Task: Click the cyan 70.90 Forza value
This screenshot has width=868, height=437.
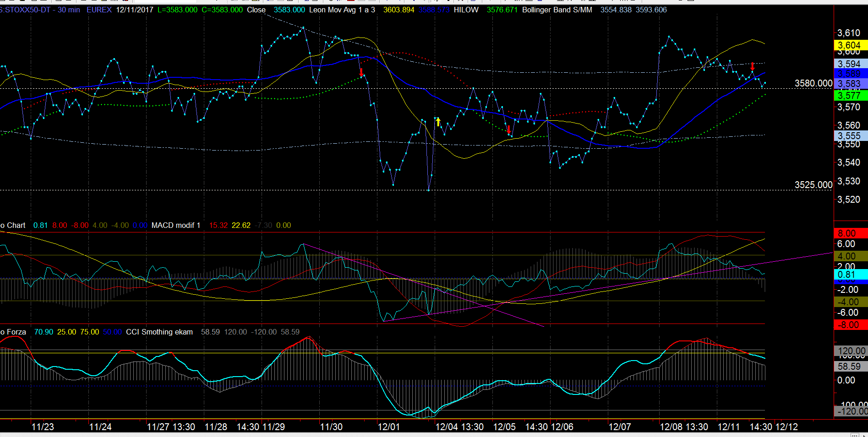Action: [44, 332]
